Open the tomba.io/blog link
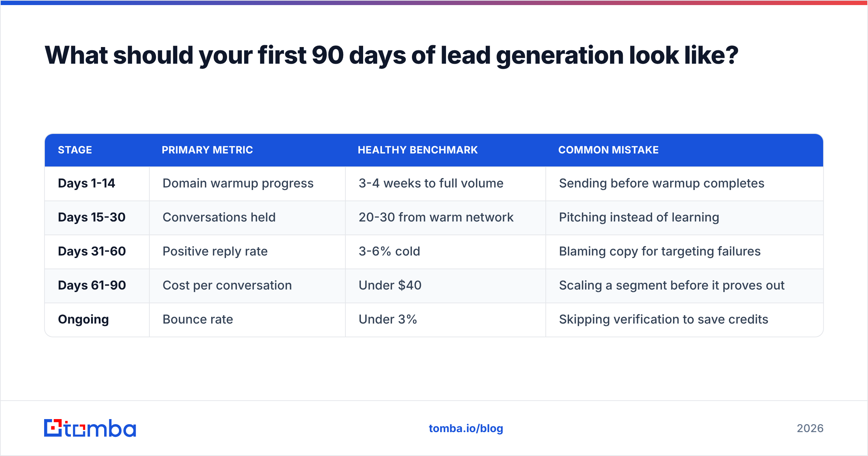This screenshot has height=456, width=868. click(x=466, y=428)
